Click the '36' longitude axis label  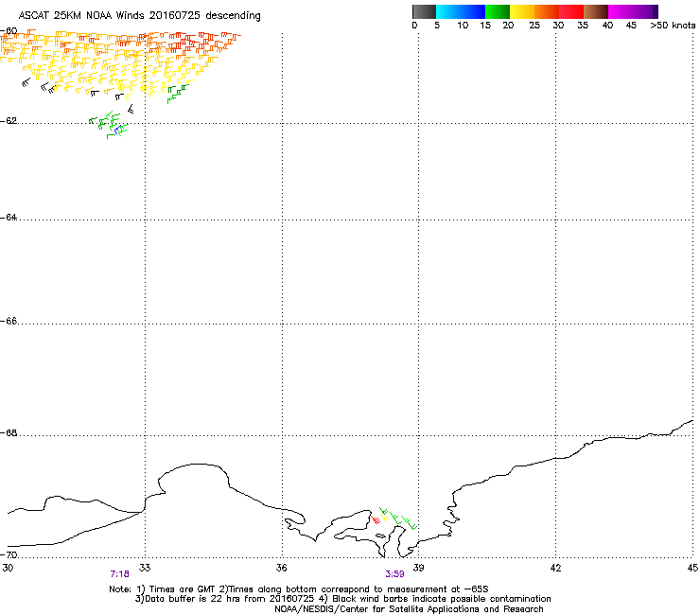pos(282,568)
